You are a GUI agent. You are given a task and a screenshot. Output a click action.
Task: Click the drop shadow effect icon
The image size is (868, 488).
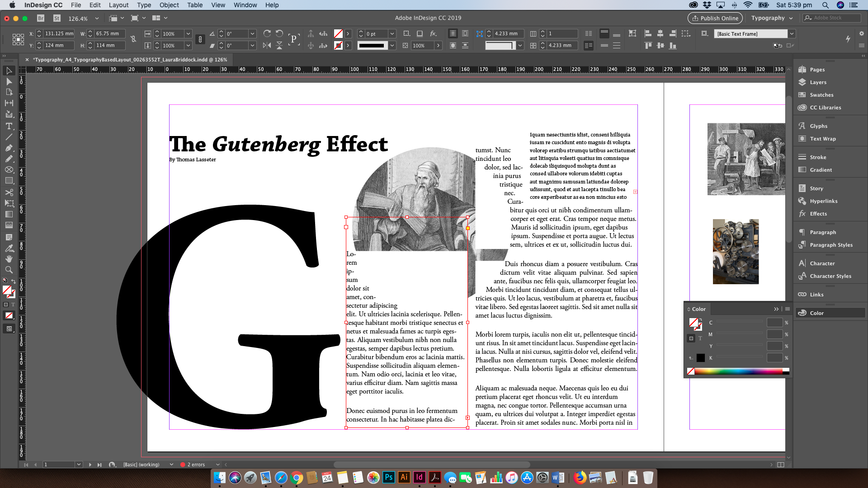point(420,34)
